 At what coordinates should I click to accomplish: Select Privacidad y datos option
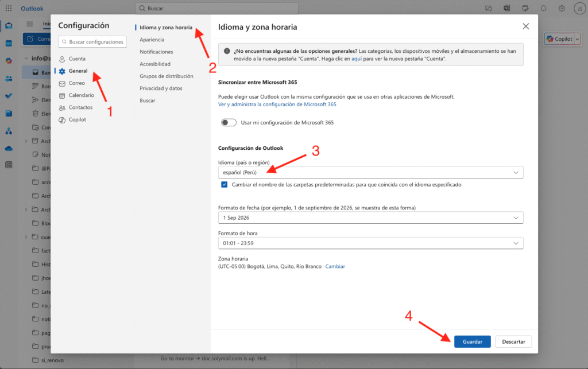[x=161, y=88]
